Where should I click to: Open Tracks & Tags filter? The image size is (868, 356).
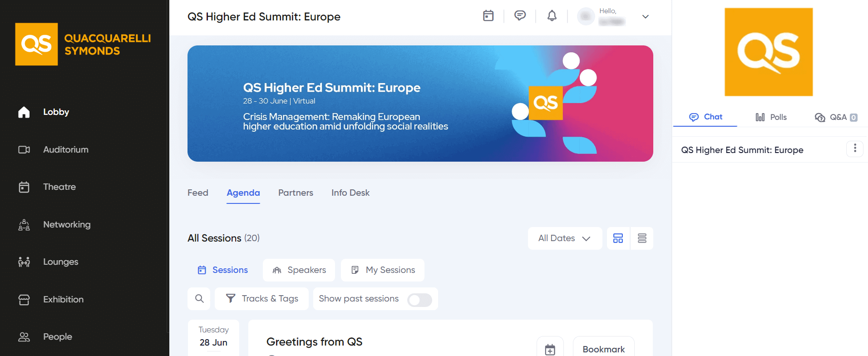coord(261,299)
